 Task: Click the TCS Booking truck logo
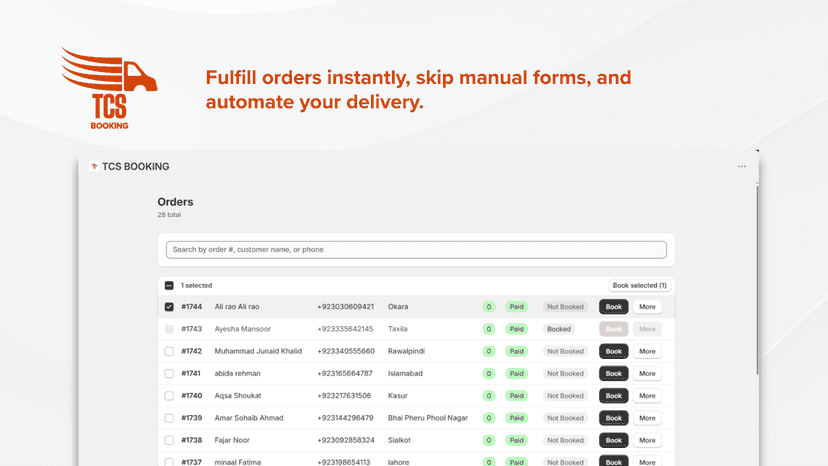point(109,88)
